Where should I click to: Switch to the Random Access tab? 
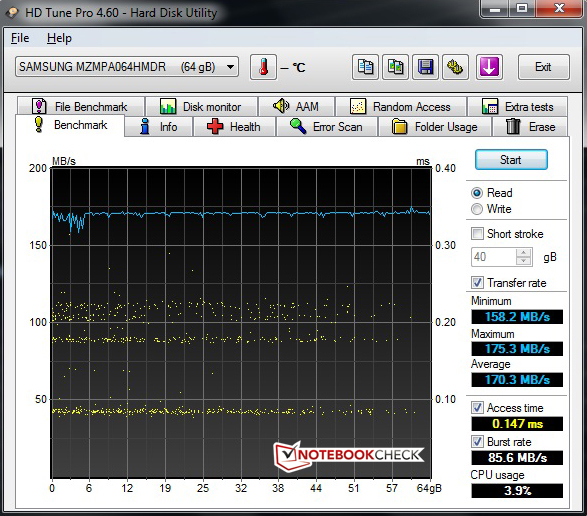(x=401, y=107)
